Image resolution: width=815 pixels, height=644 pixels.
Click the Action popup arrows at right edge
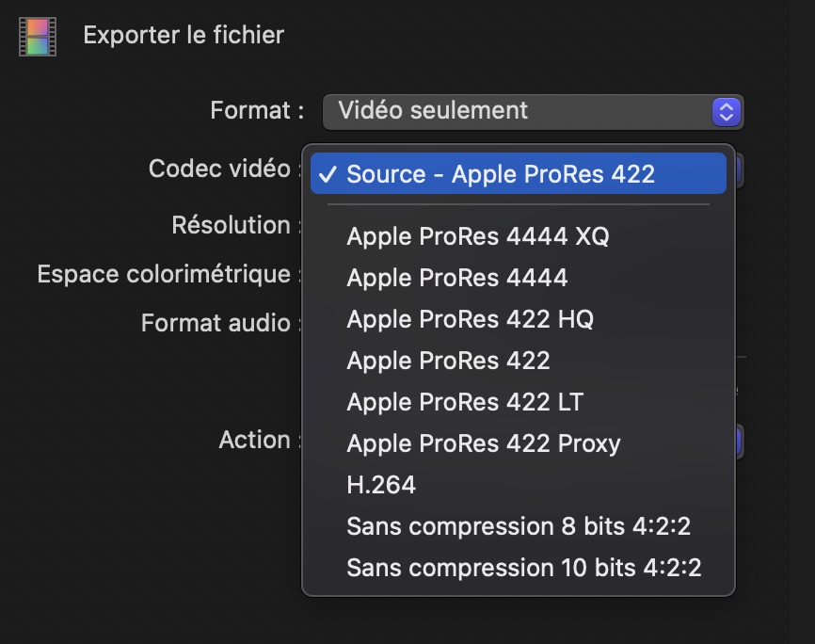pos(740,441)
